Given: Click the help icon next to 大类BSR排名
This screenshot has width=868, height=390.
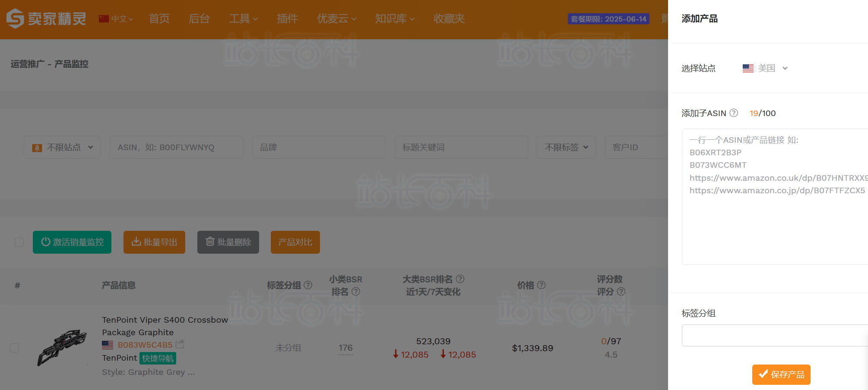Looking at the screenshot, I should (460, 279).
